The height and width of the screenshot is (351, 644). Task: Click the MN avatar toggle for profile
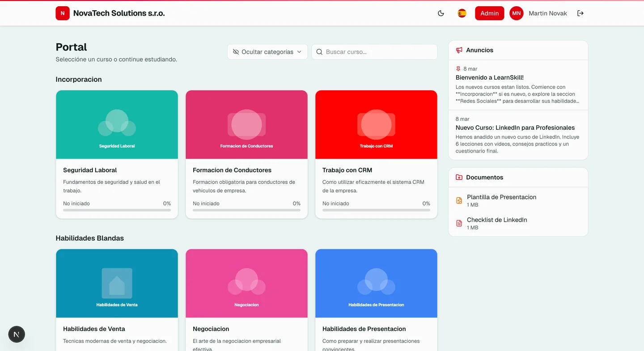pos(517,13)
